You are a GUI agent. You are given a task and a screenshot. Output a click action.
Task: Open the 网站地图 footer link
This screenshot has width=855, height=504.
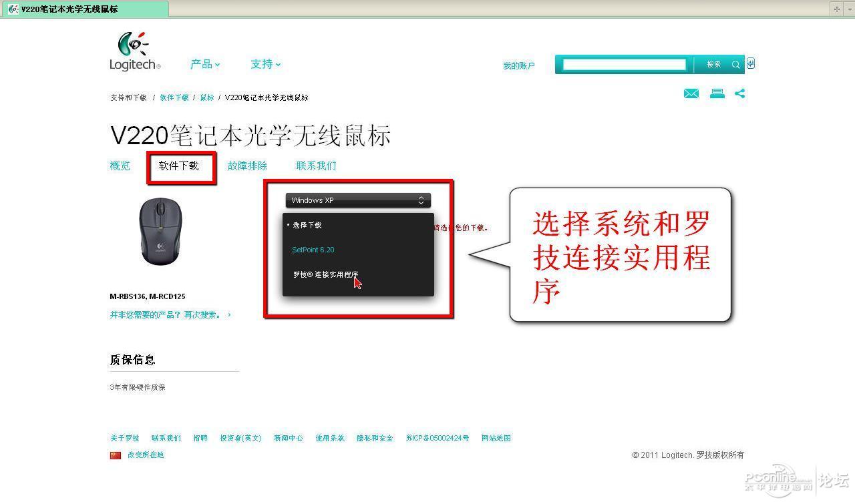[496, 439]
